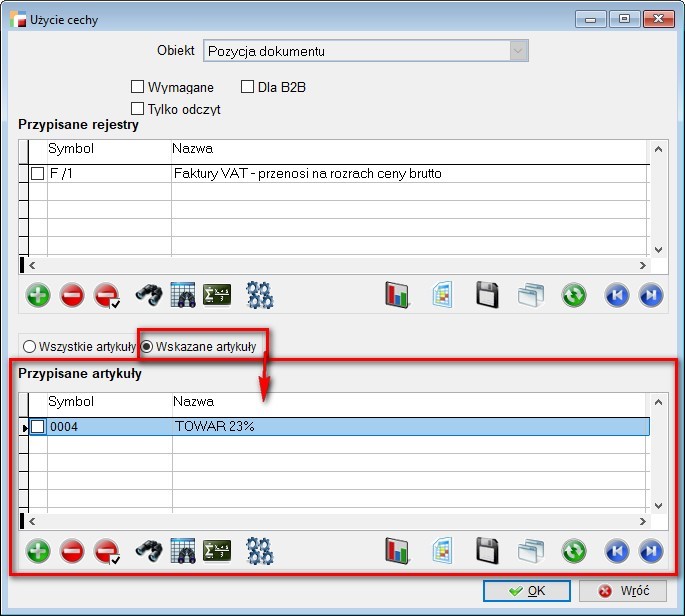The height and width of the screenshot is (616, 685).
Task: Jump to first record in Przypisane artykuły
Action: [x=617, y=551]
